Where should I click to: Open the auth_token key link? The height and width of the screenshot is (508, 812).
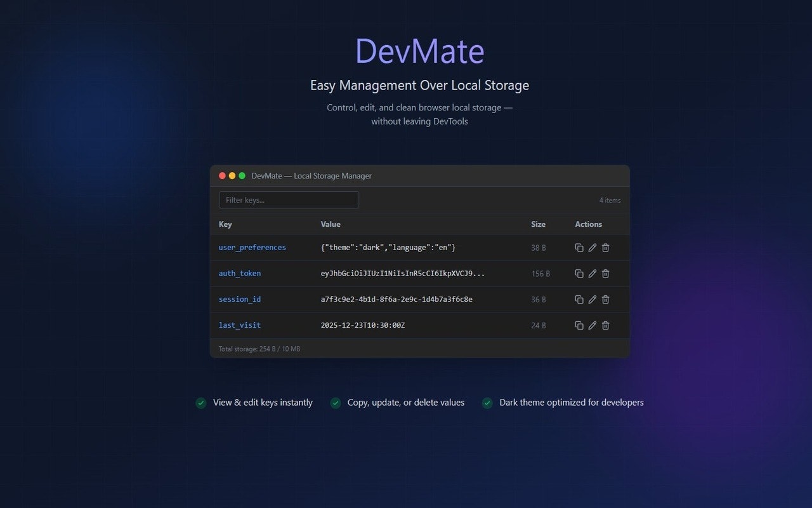[239, 273]
